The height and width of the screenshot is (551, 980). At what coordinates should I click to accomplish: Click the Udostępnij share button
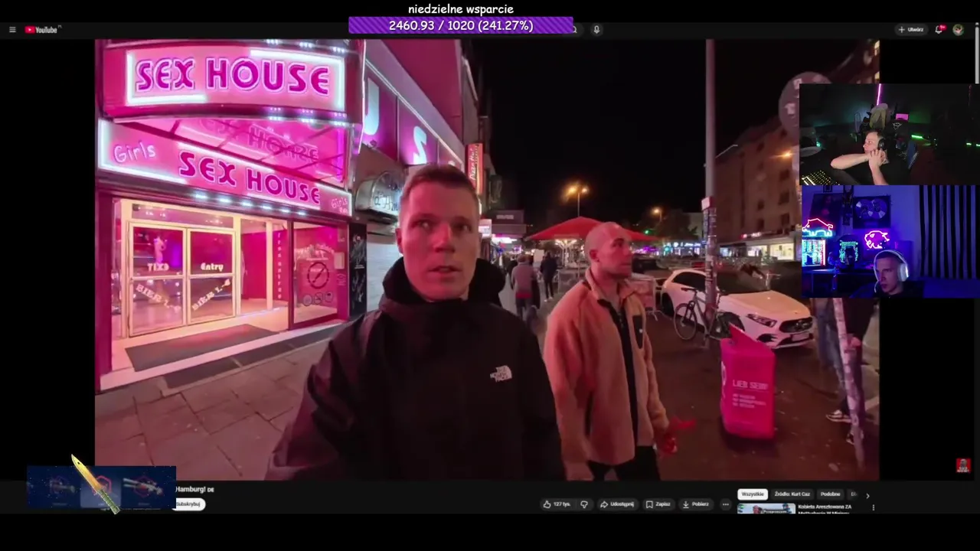617,504
